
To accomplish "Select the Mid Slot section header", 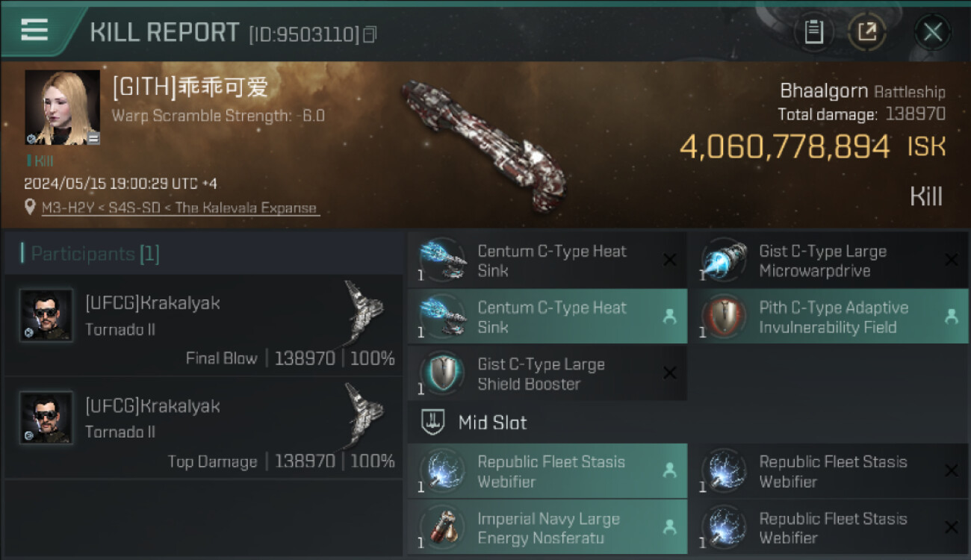I will pos(492,423).
